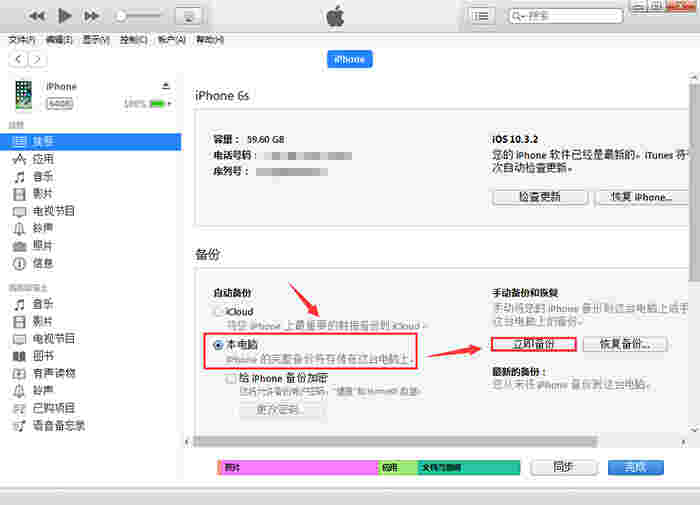The width and height of the screenshot is (700, 505).
Task: Open the Up Next list view icon
Action: [x=480, y=17]
